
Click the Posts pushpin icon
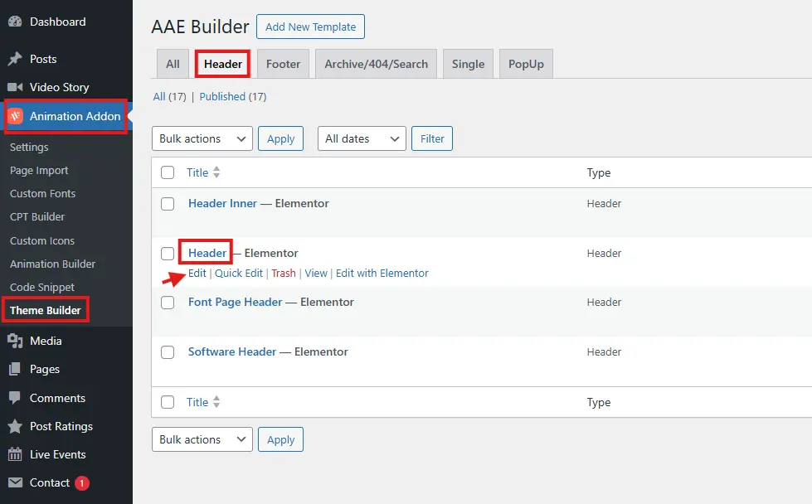[x=15, y=59]
